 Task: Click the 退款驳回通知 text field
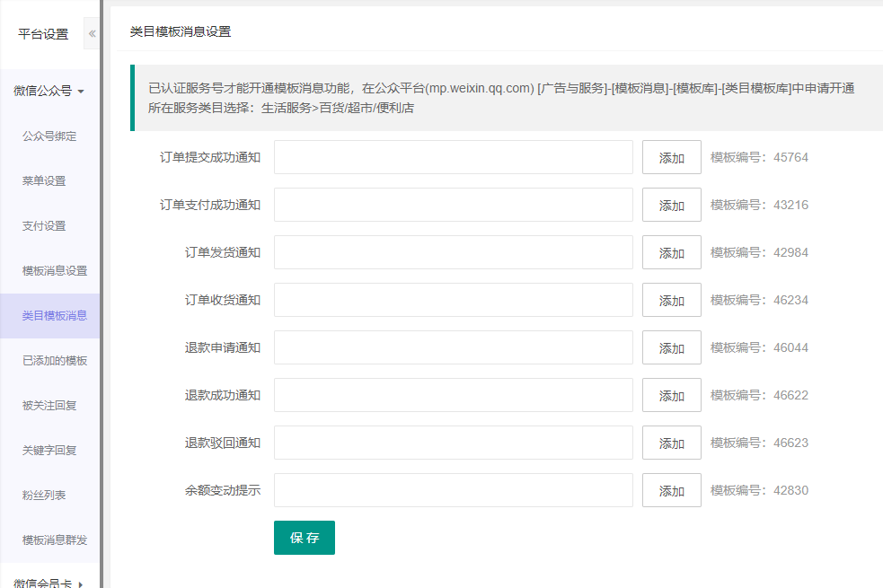click(x=453, y=443)
